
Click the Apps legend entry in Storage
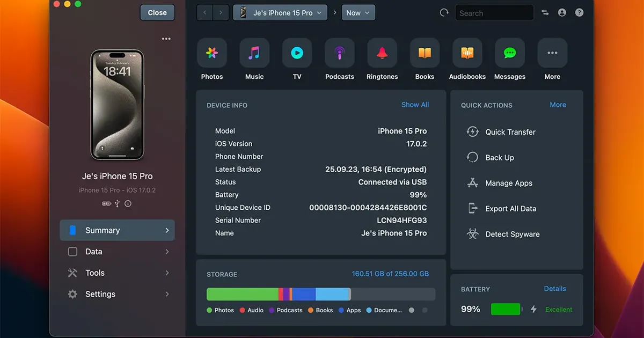coord(350,310)
